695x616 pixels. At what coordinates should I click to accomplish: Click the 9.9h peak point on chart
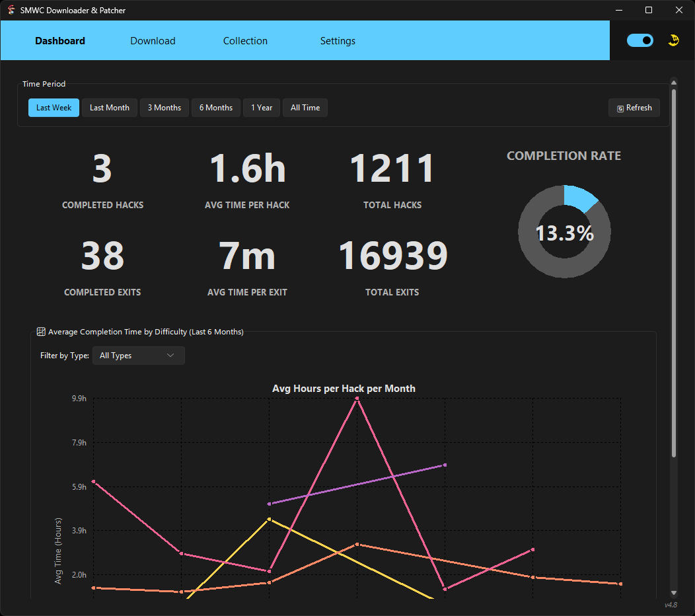point(357,399)
